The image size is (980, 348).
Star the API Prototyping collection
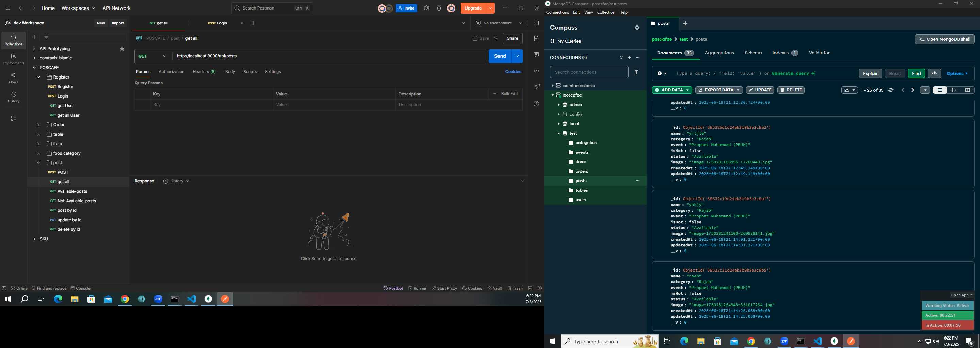122,49
